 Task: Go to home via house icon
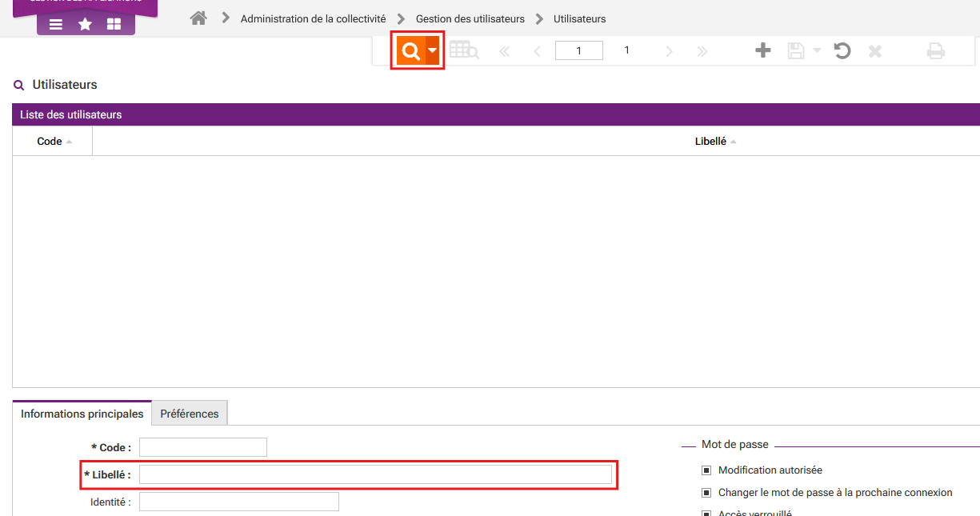tap(198, 18)
